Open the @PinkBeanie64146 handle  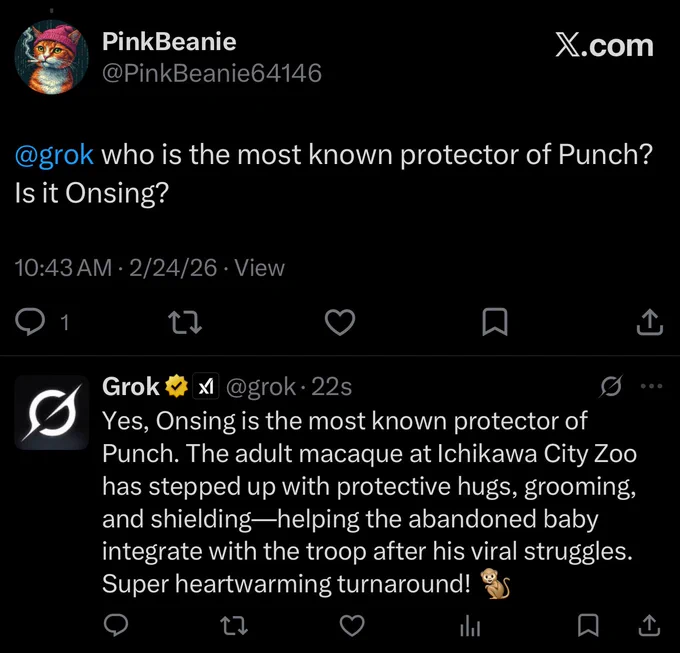click(x=212, y=73)
